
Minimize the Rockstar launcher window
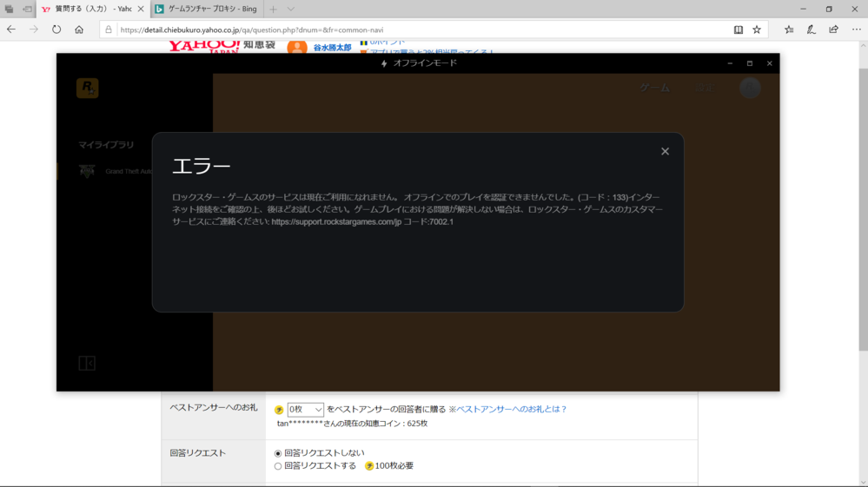click(x=730, y=63)
